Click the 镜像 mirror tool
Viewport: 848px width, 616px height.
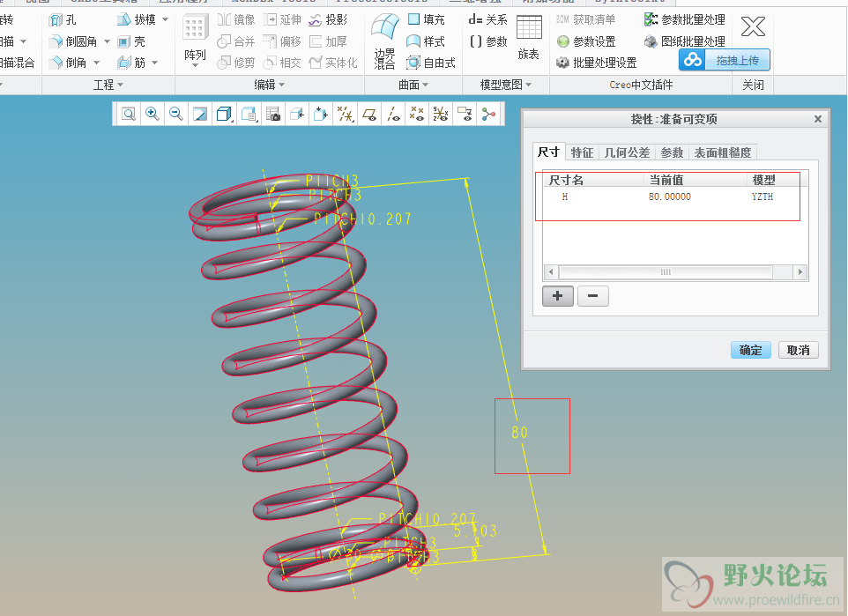[x=235, y=20]
